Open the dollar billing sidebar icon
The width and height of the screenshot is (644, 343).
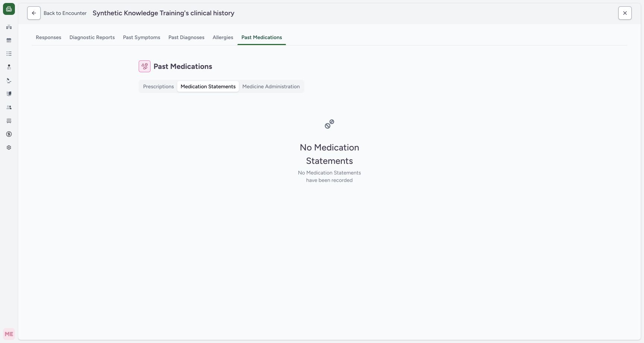[x=9, y=134]
